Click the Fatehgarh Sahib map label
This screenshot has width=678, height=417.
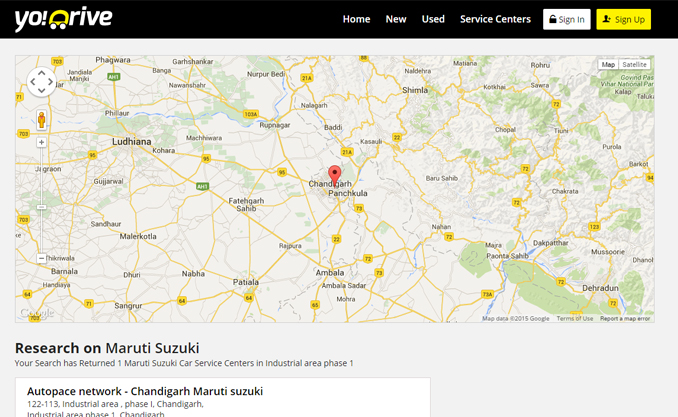coord(246,205)
